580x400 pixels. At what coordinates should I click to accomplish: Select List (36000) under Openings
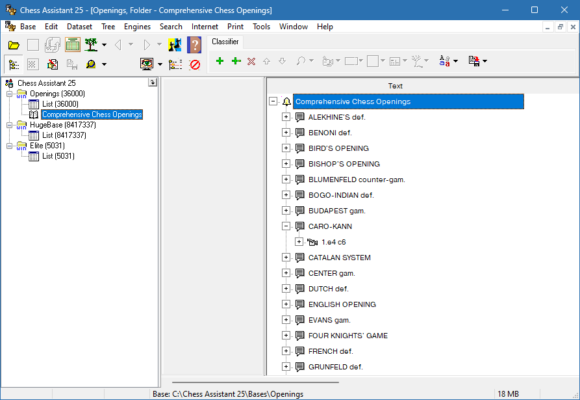[x=60, y=104]
